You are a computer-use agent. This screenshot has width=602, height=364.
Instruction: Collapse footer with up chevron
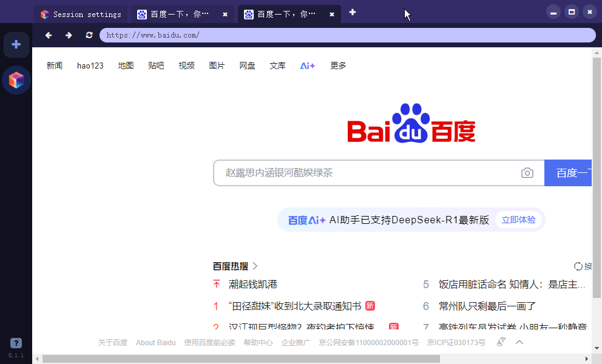tap(519, 342)
